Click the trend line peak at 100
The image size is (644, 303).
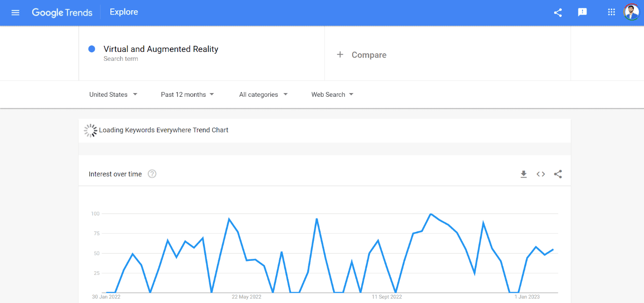431,214
